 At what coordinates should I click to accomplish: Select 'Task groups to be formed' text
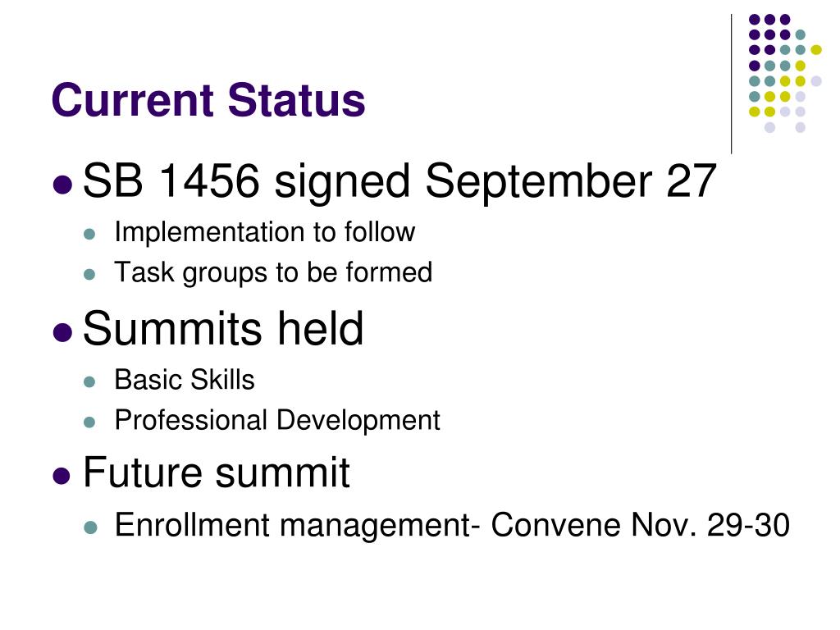(x=273, y=272)
